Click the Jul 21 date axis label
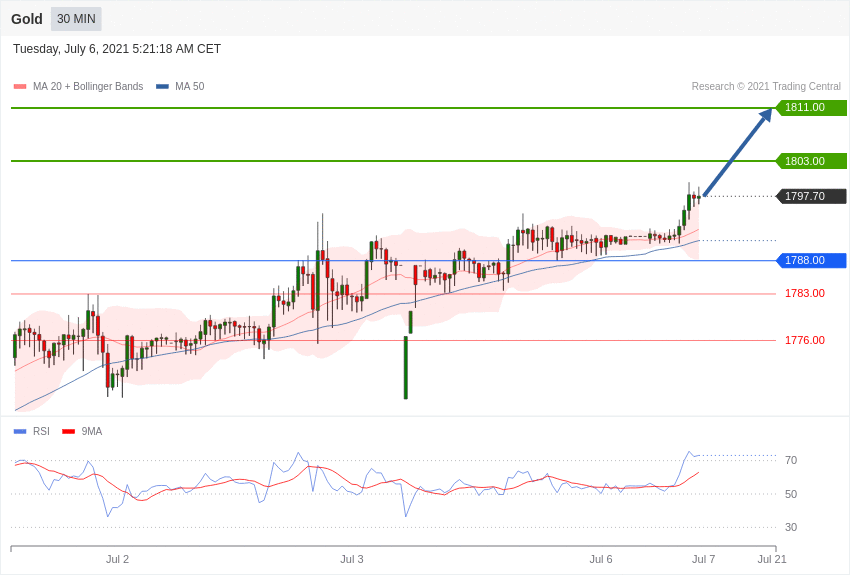Viewport: 850px width, 576px height. click(x=772, y=559)
